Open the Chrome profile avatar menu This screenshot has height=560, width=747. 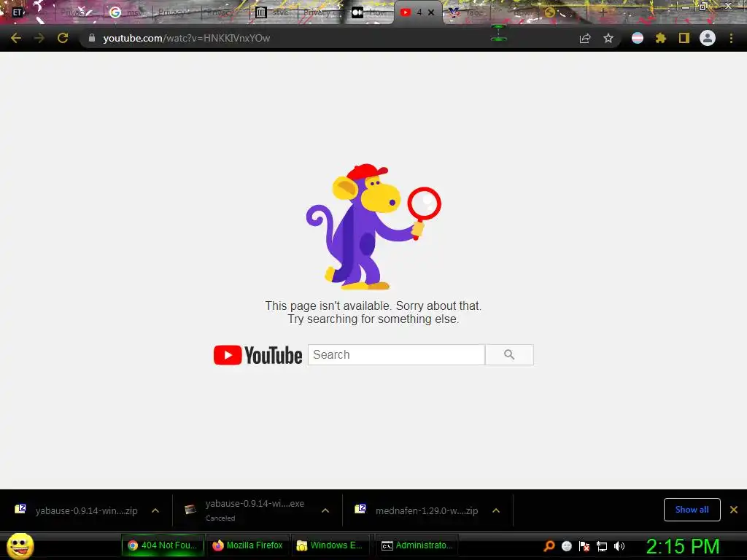pos(708,38)
